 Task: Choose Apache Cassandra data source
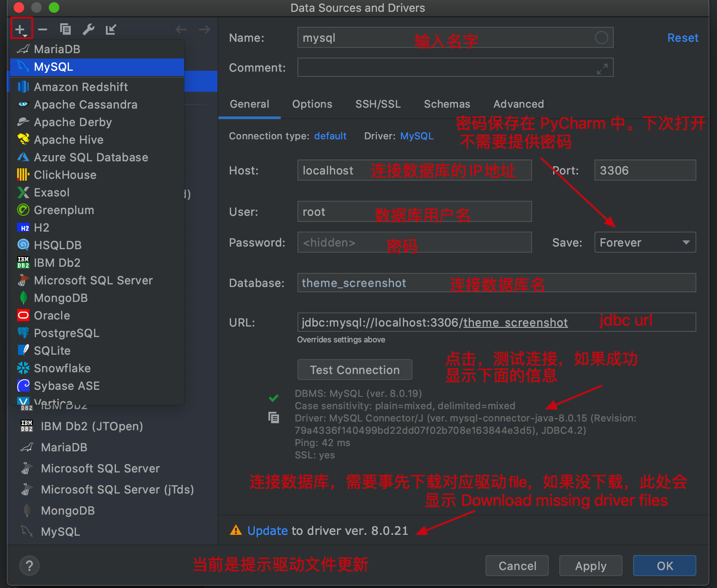(x=97, y=105)
